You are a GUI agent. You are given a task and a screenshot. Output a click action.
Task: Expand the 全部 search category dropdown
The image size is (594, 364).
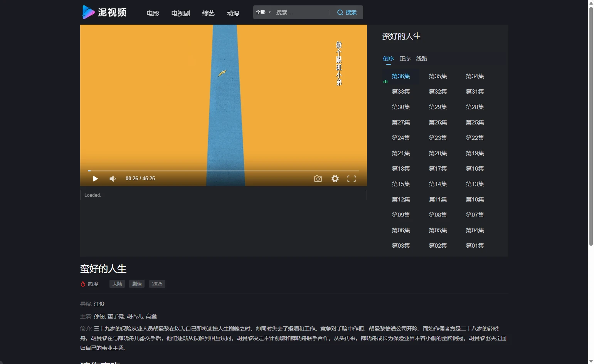[x=263, y=12]
